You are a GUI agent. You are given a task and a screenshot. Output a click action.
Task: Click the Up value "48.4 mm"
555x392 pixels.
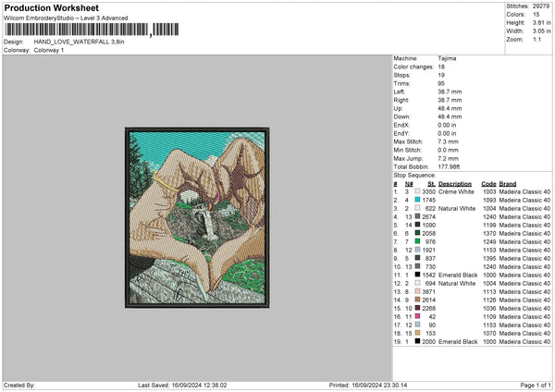[x=450, y=108]
